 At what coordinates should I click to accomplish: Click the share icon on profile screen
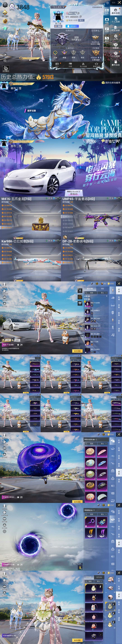click(x=5, y=55)
